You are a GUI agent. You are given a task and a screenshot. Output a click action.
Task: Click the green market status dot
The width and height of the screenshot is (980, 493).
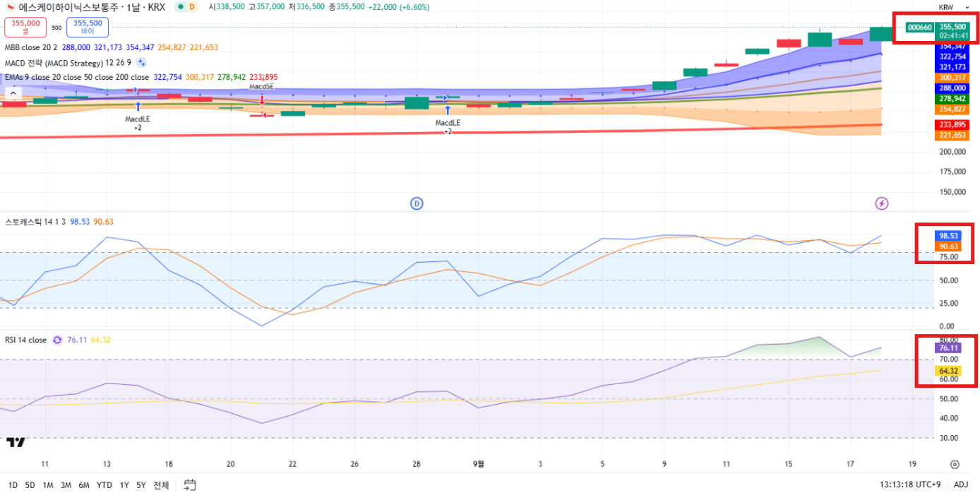point(179,6)
